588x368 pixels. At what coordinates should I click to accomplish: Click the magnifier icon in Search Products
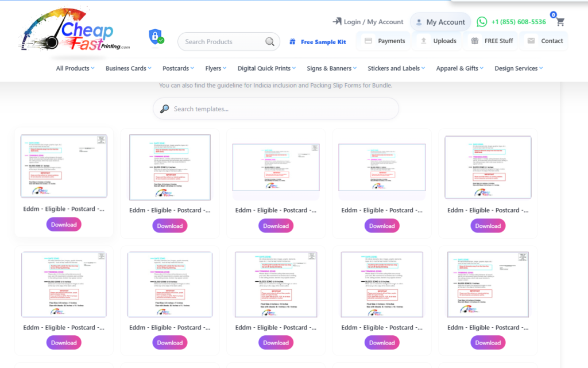pos(270,42)
